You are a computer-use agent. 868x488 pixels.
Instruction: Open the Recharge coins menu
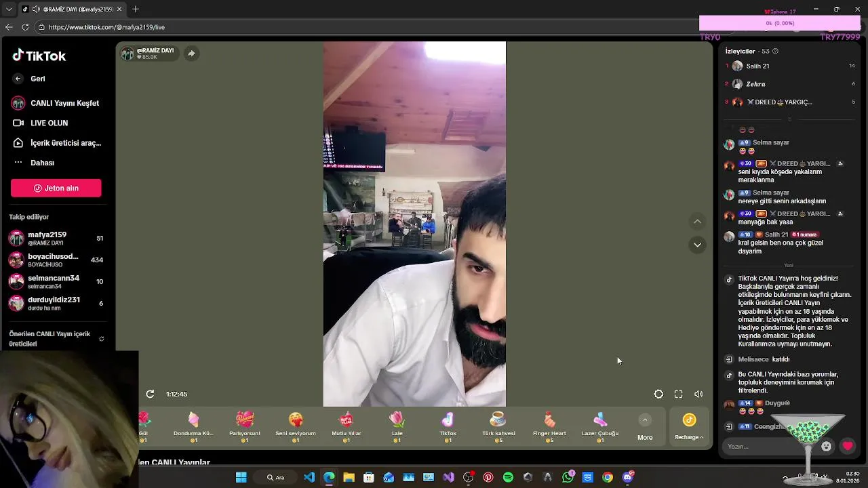point(689,427)
